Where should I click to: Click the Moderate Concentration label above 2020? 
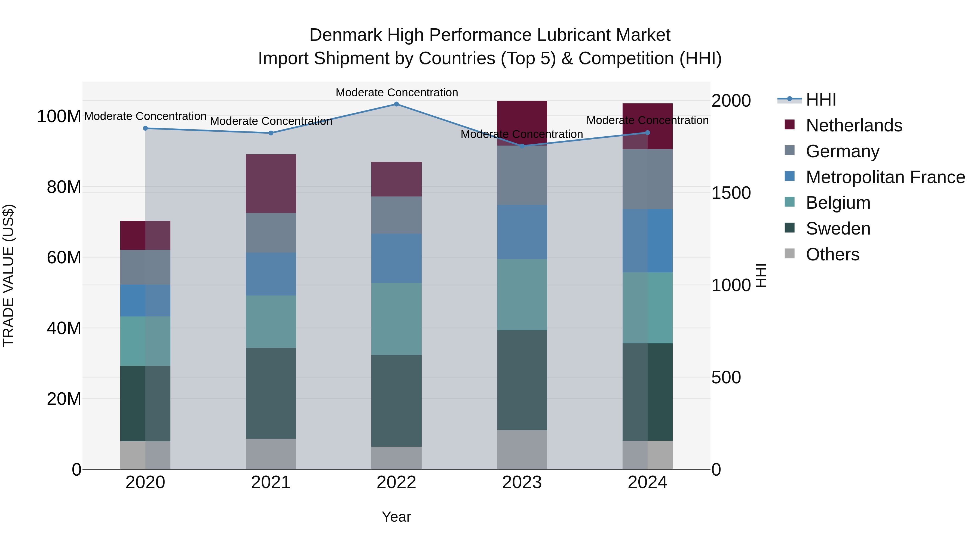pyautogui.click(x=145, y=116)
